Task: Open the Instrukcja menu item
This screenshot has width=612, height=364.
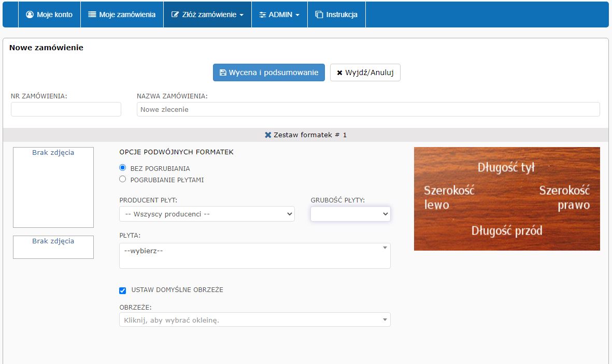Action: 336,15
